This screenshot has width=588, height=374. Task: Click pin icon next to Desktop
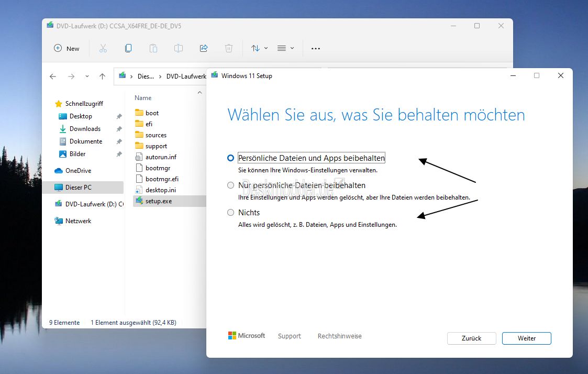tap(119, 116)
